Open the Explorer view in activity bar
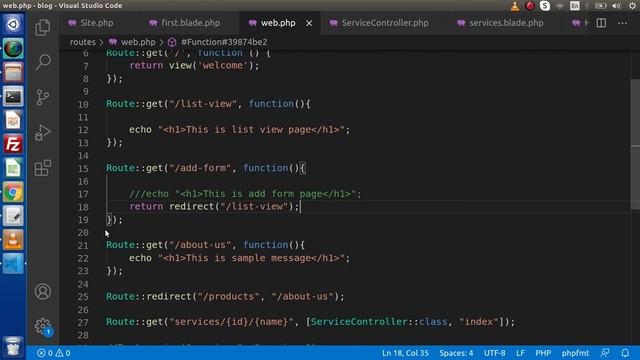Viewport: 640px width, 360px height. tap(42, 27)
